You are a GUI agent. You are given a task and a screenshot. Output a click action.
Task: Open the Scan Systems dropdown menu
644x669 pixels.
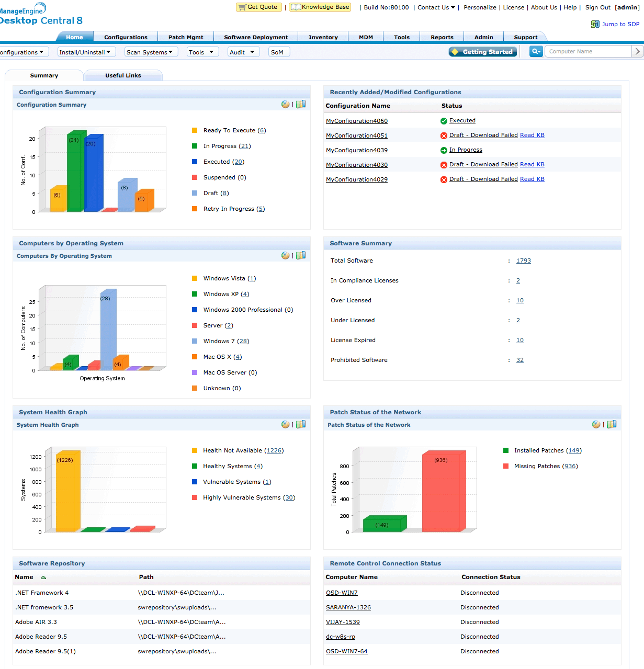tap(151, 52)
